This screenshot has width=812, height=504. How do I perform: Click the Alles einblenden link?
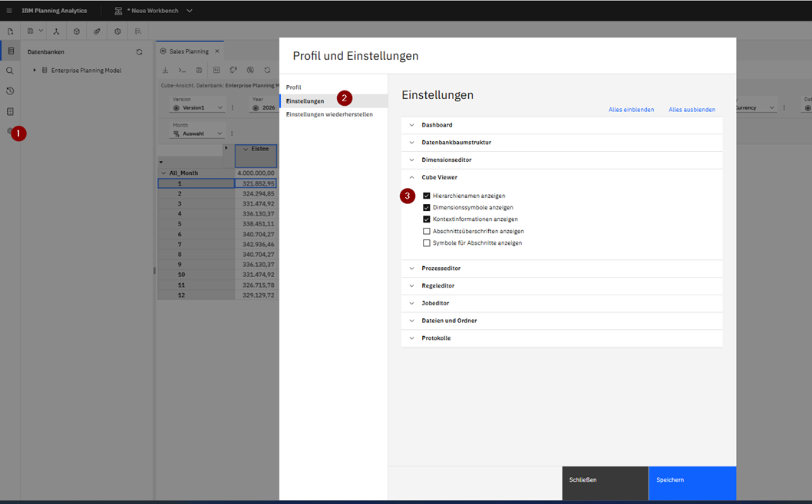631,110
